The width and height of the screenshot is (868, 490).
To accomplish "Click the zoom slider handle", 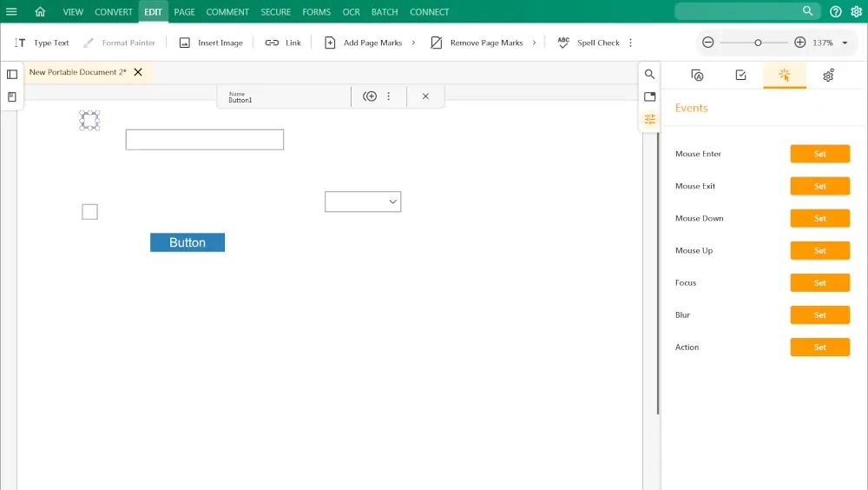I will tap(758, 43).
